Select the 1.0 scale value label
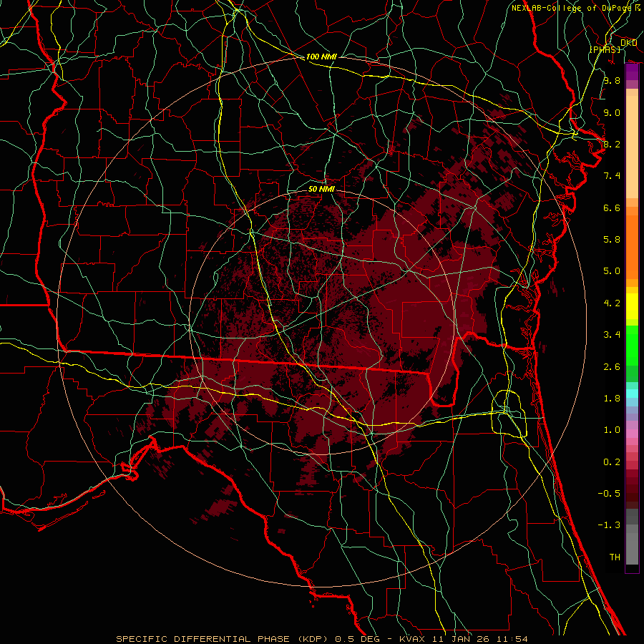Screen dimensions: 644x644 (x=612, y=430)
